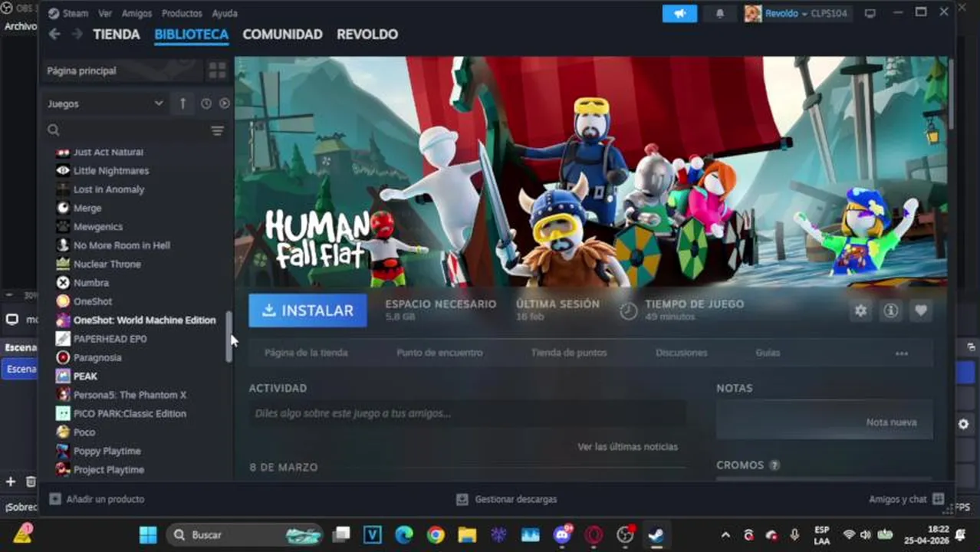This screenshot has width=980, height=552.
Task: Select Little Nightmares in library list
Action: coord(111,171)
